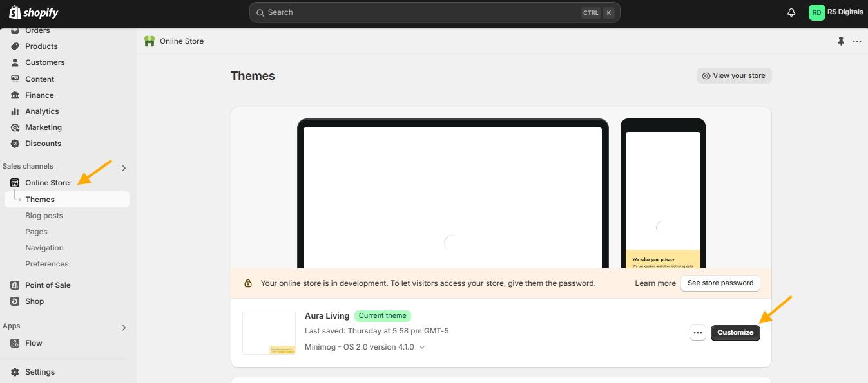Viewport: 868px width, 383px height.
Task: Click the Analytics bar chart icon
Action: (15, 111)
